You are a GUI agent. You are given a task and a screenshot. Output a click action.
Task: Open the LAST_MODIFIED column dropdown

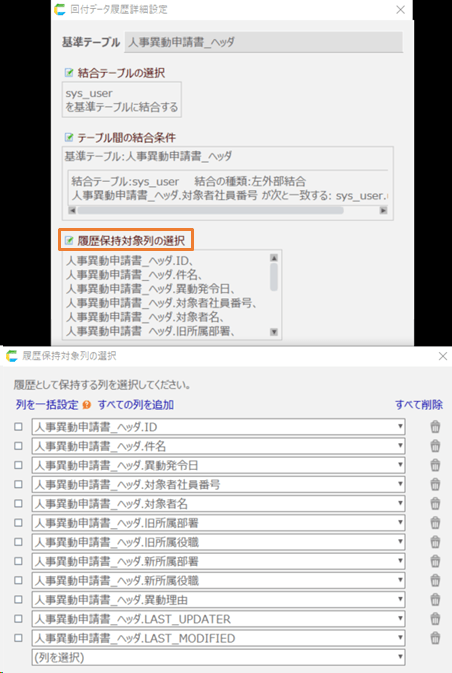pyautogui.click(x=218, y=638)
